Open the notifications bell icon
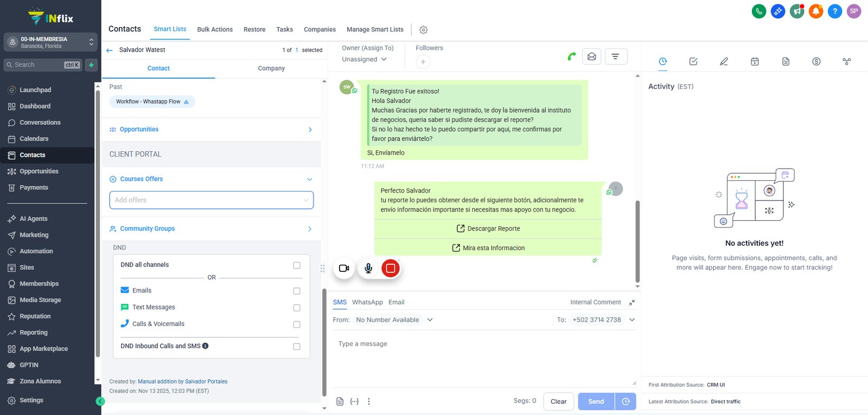The image size is (868, 415). [x=815, y=11]
